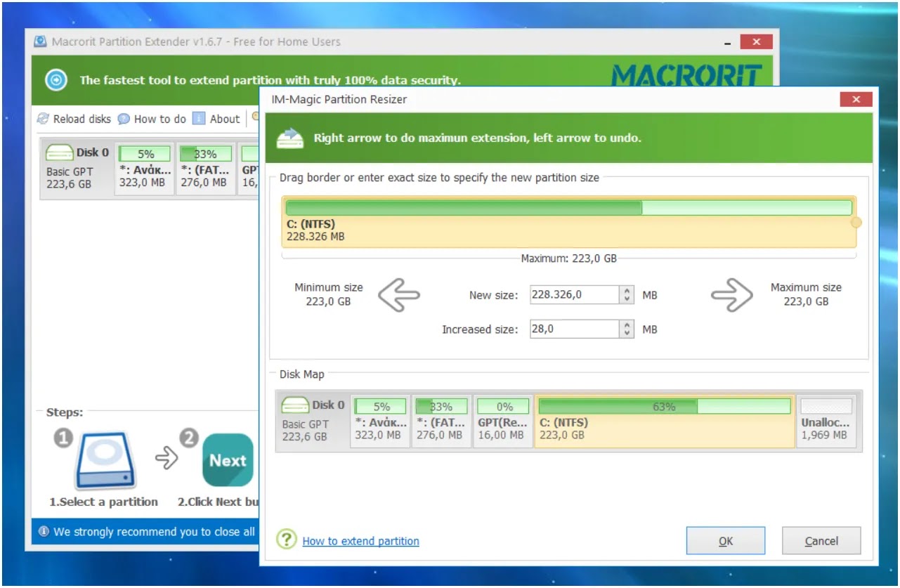Click the help question mark icon
This screenshot has width=900, height=588.
click(287, 540)
